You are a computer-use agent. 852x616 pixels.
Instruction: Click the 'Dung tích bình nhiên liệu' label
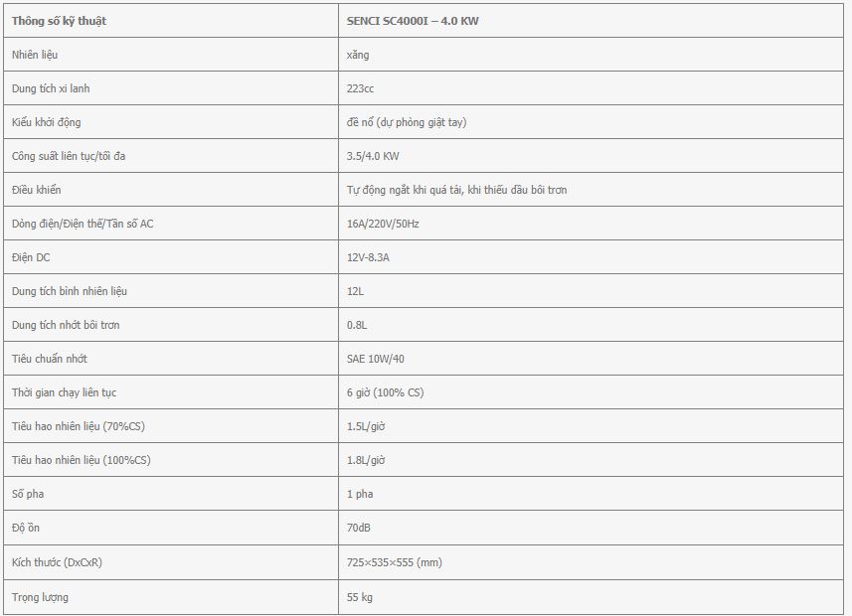(x=70, y=291)
